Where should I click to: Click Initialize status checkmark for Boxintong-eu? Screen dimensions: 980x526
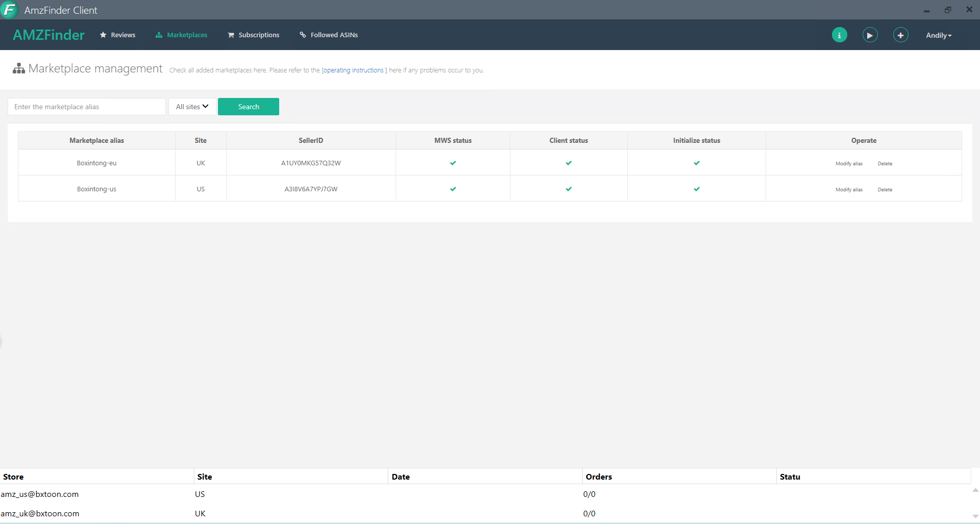(697, 163)
